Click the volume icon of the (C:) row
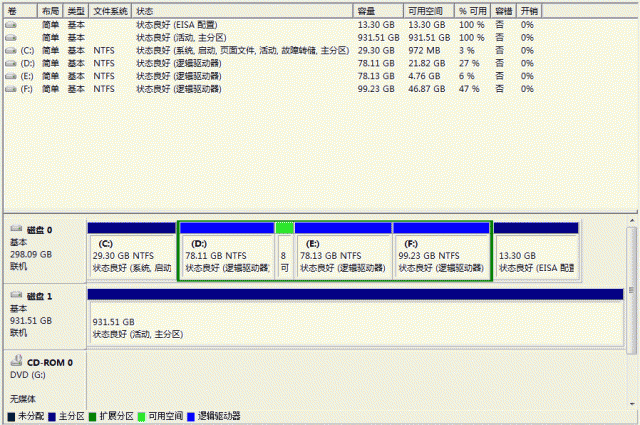The image size is (640, 425). tap(11, 51)
